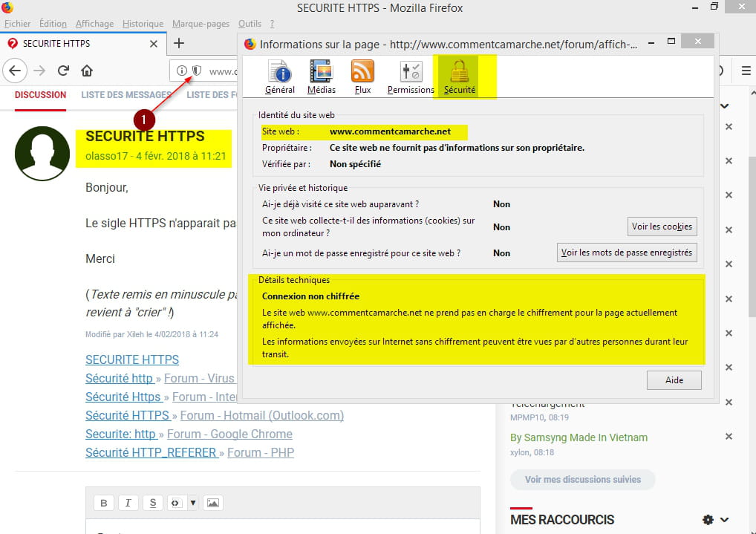Image resolution: width=756 pixels, height=534 pixels.
Task: Insert code with the code icon
Action: coord(175,503)
